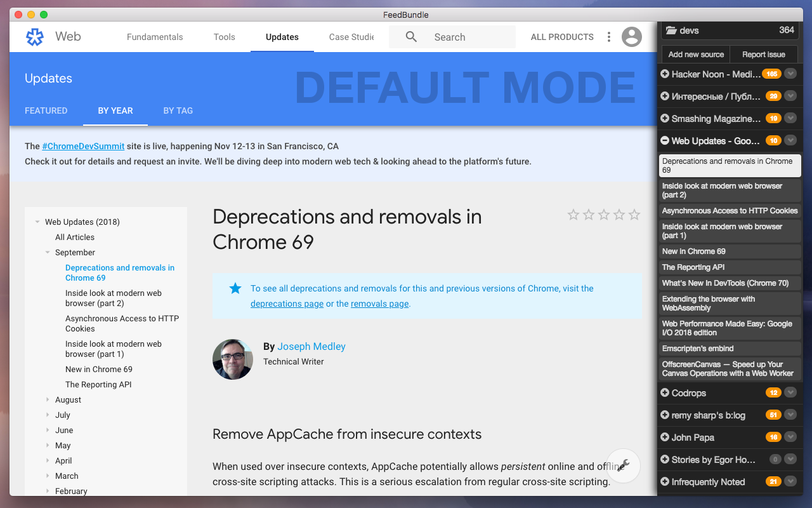Collapse Web Updates feed minus icon
This screenshot has height=508, width=812.
tap(665, 141)
